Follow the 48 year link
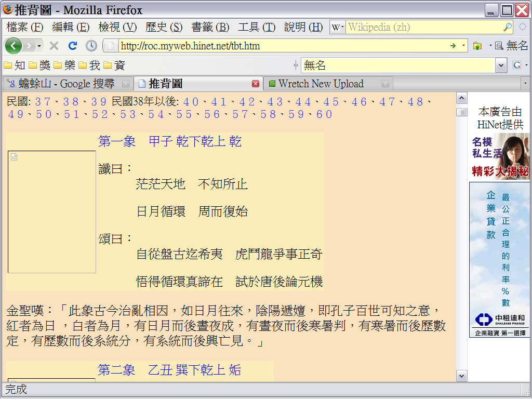The height and width of the screenshot is (399, 532). tap(416, 101)
